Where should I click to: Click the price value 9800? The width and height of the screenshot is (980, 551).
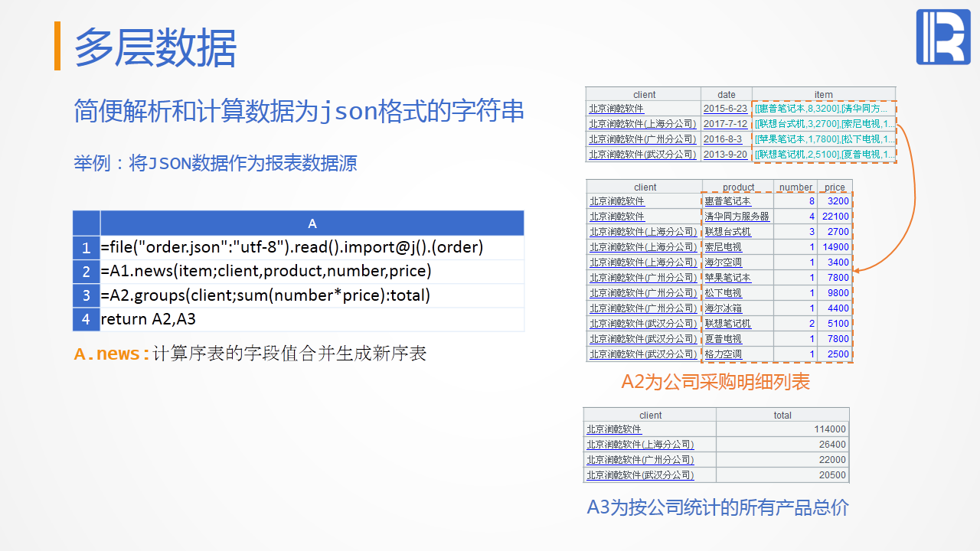click(838, 293)
